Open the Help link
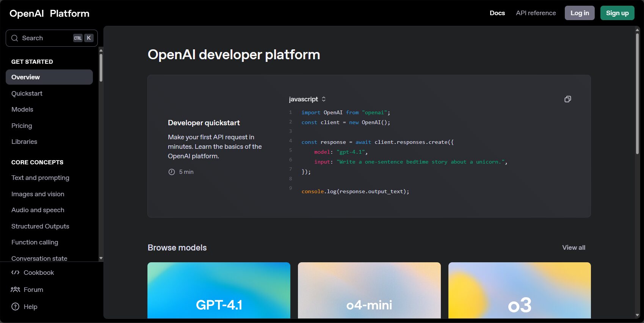Image resolution: width=644 pixels, height=323 pixels. point(30,307)
